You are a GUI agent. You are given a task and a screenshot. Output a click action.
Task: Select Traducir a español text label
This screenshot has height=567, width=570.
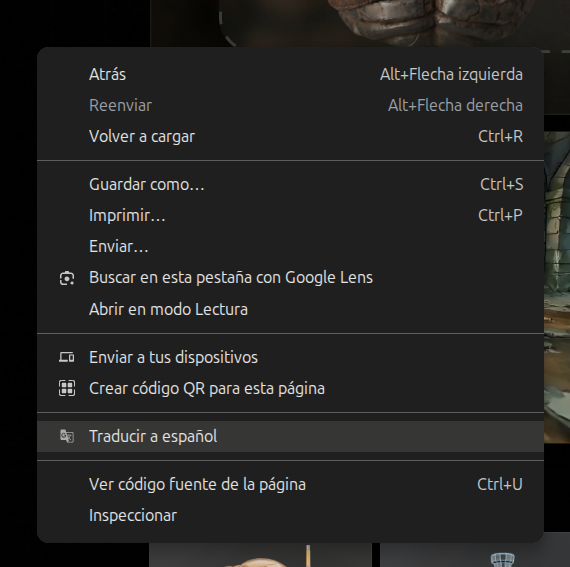click(x=153, y=436)
